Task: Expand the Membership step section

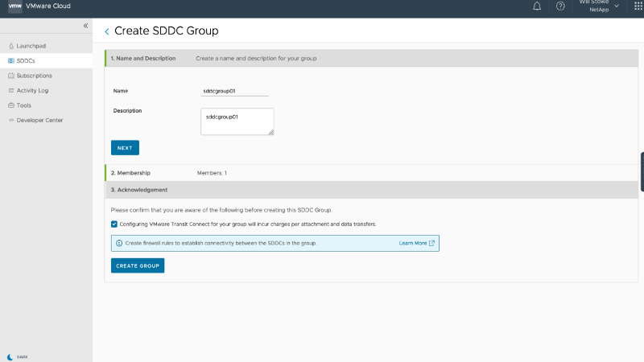Action: coord(130,173)
